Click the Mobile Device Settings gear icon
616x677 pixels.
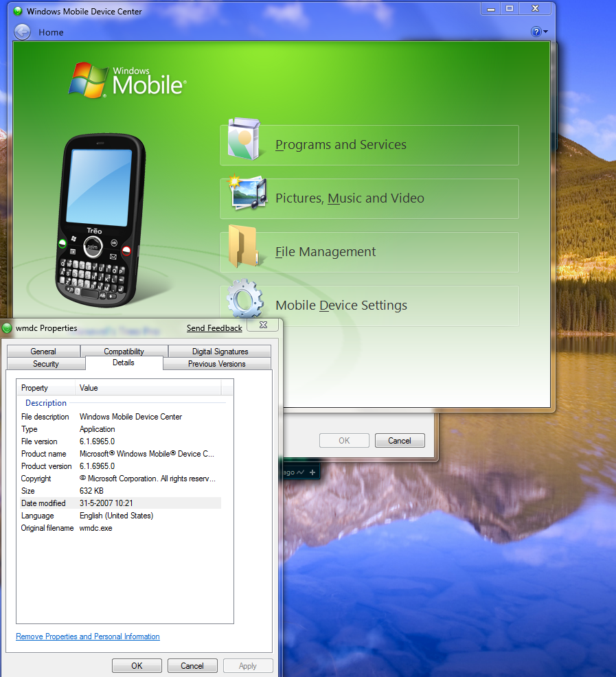(245, 299)
